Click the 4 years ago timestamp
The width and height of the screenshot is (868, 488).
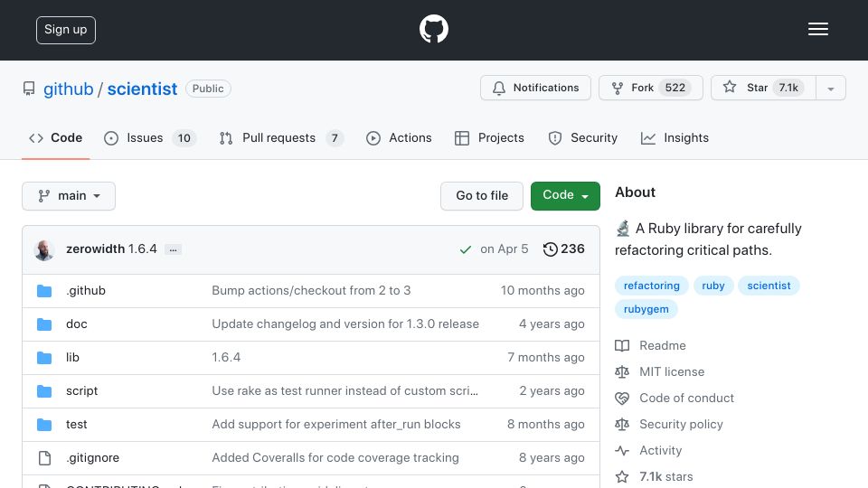(x=552, y=324)
